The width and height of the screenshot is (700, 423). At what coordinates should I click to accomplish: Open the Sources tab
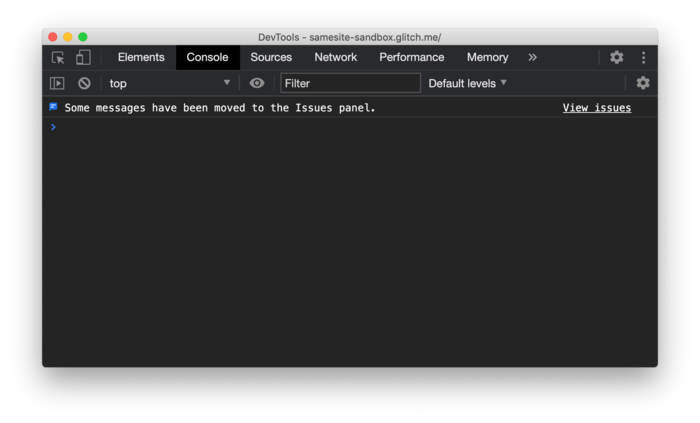point(271,57)
